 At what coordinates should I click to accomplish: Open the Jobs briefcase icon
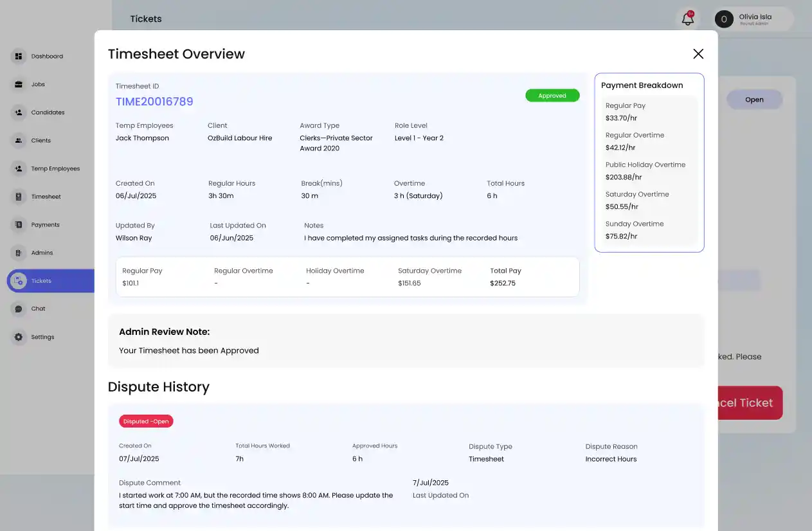[x=19, y=84]
